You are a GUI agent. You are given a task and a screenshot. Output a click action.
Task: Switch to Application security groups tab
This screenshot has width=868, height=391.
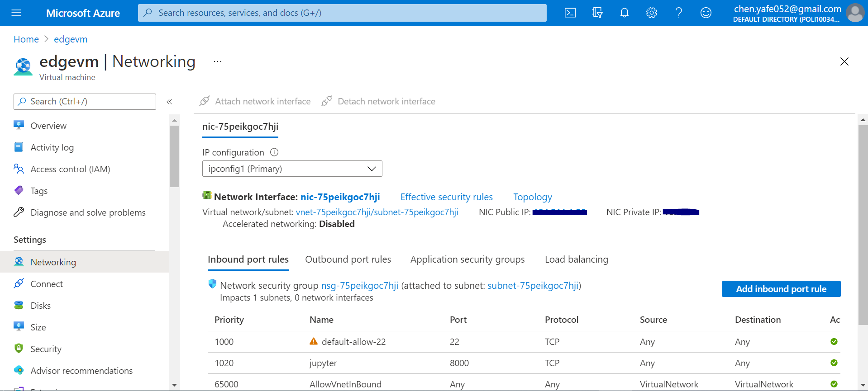pos(467,259)
